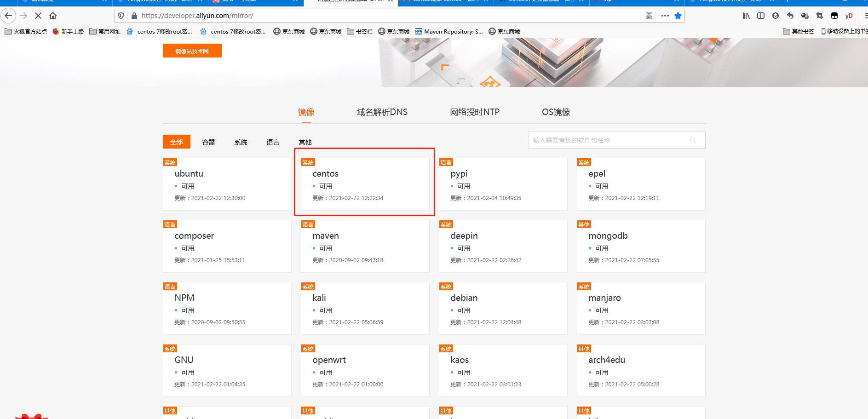Open the ubuntu mirror card title
868x419 pixels.
pyautogui.click(x=189, y=173)
